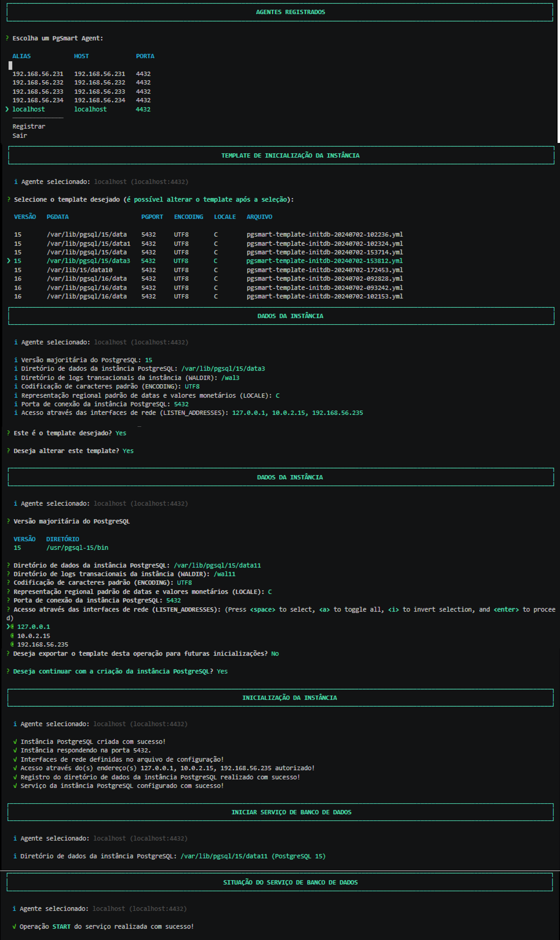
Task: Select agent alias 192.168.56.234
Action: (x=38, y=100)
